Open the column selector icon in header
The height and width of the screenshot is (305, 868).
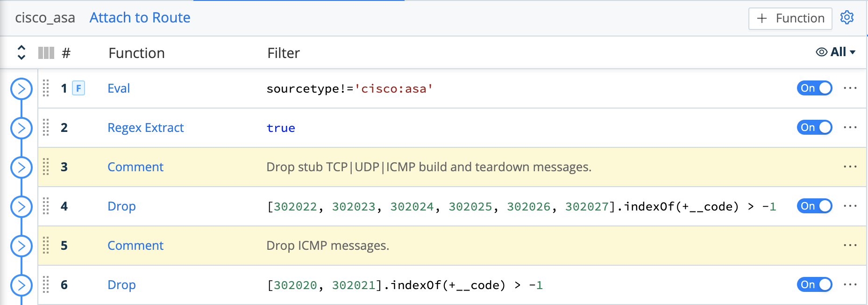(45, 52)
